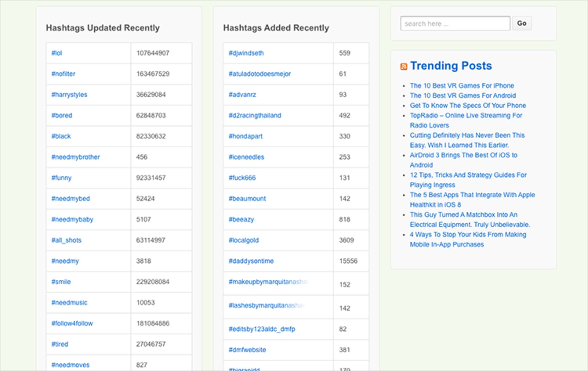Click the TopRadio online streaming post
Image resolution: width=588 pixels, height=371 pixels.
[x=466, y=115]
